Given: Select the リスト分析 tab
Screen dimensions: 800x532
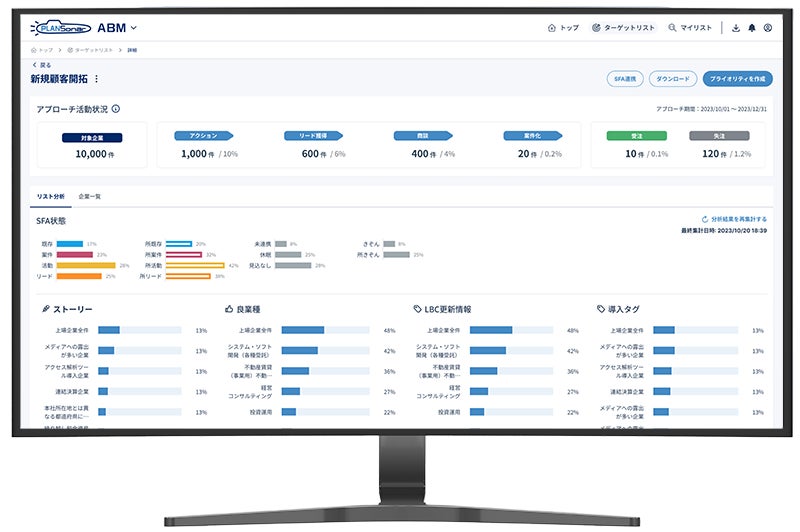Looking at the screenshot, I should tap(51, 196).
